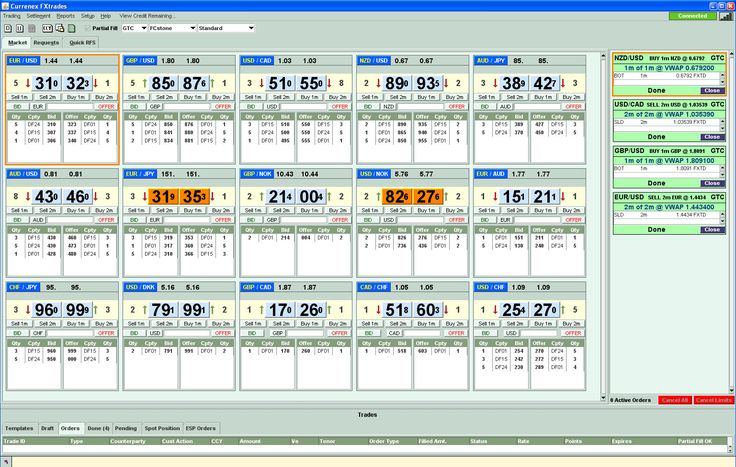The width and height of the screenshot is (736, 467).
Task: Open the Trading menu
Action: pyautogui.click(x=11, y=16)
